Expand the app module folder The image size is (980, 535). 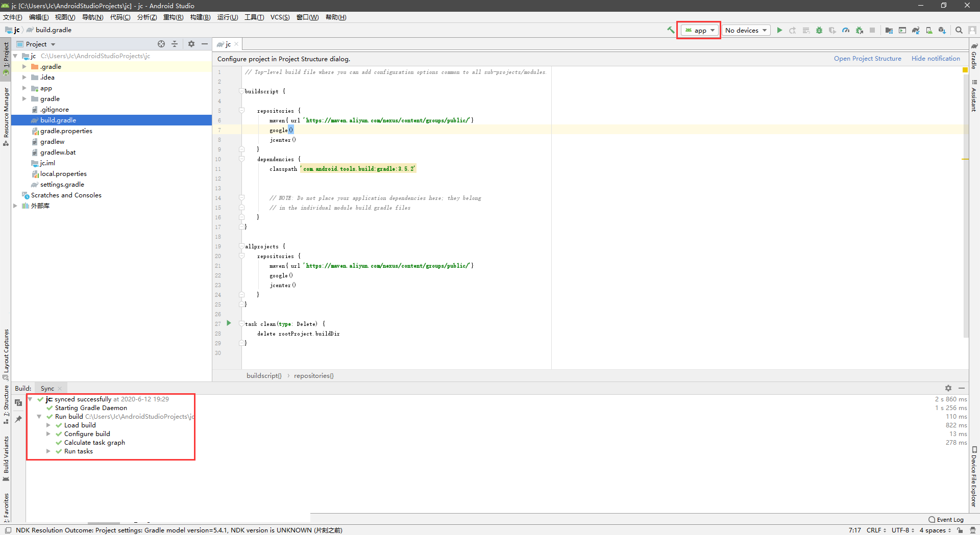tap(24, 88)
